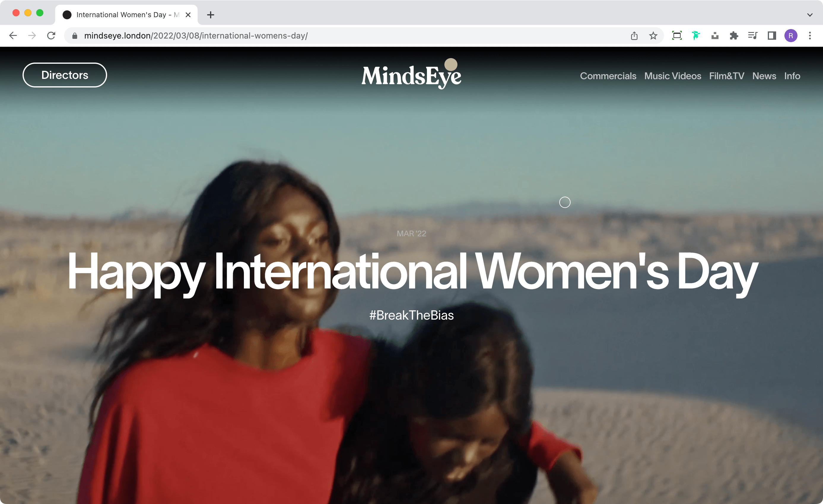Viewport: 823px width, 504px height.
Task: Open the media controls playlist icon
Action: (752, 36)
